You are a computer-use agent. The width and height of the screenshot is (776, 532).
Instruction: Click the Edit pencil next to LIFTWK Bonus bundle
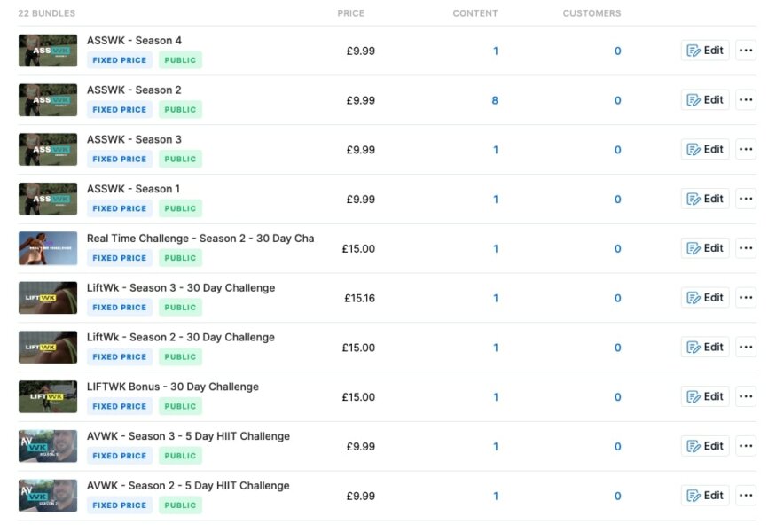694,396
